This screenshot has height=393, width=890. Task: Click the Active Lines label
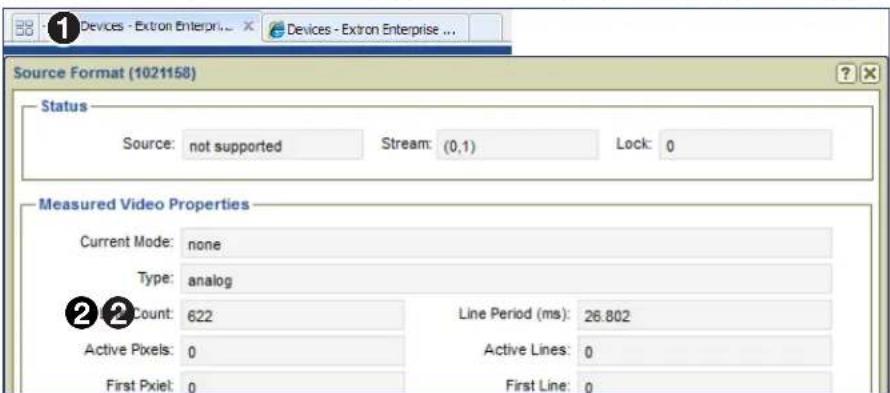tap(527, 350)
